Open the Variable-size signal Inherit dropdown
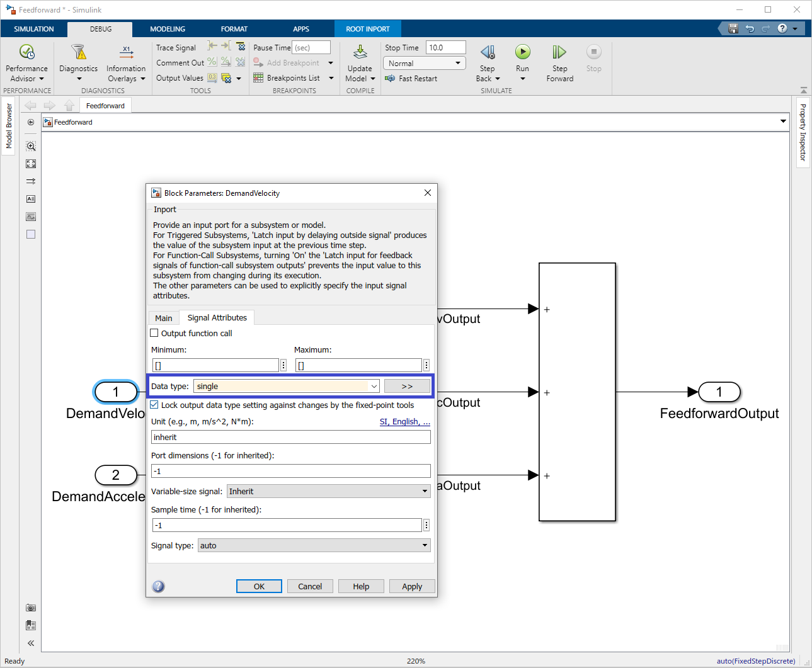 [x=329, y=491]
